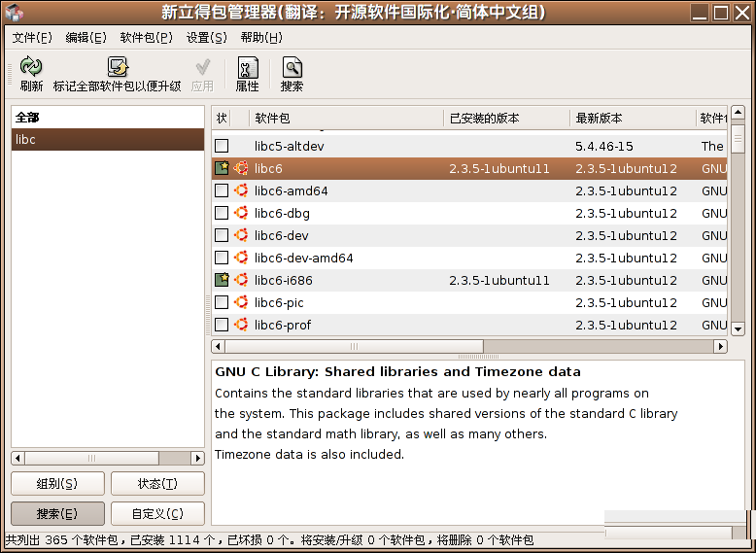The height and width of the screenshot is (553, 756).
Task: Click the 自定义(C) button
Action: [157, 514]
